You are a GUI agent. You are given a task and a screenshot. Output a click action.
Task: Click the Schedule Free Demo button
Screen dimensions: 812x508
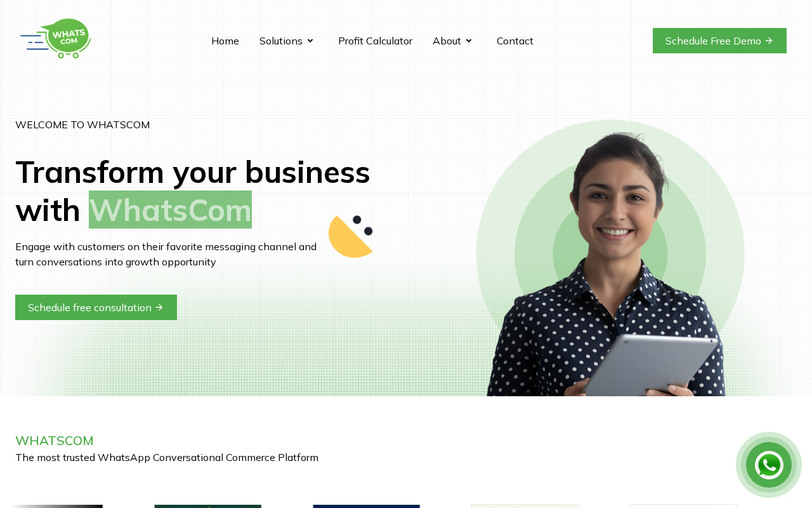click(719, 41)
